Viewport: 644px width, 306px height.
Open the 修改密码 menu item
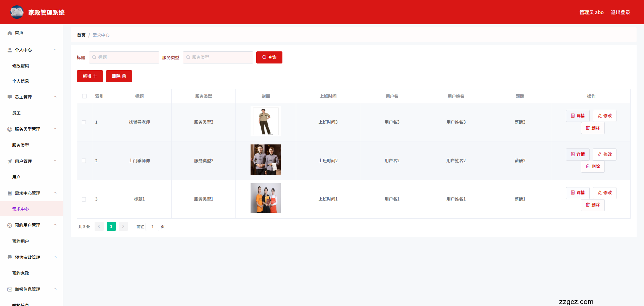coord(20,66)
